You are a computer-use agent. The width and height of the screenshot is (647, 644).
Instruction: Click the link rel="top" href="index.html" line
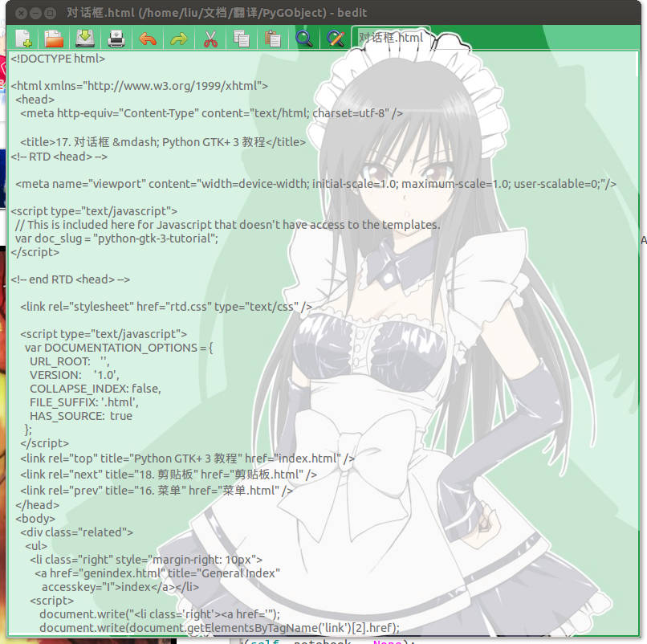[x=187, y=459]
